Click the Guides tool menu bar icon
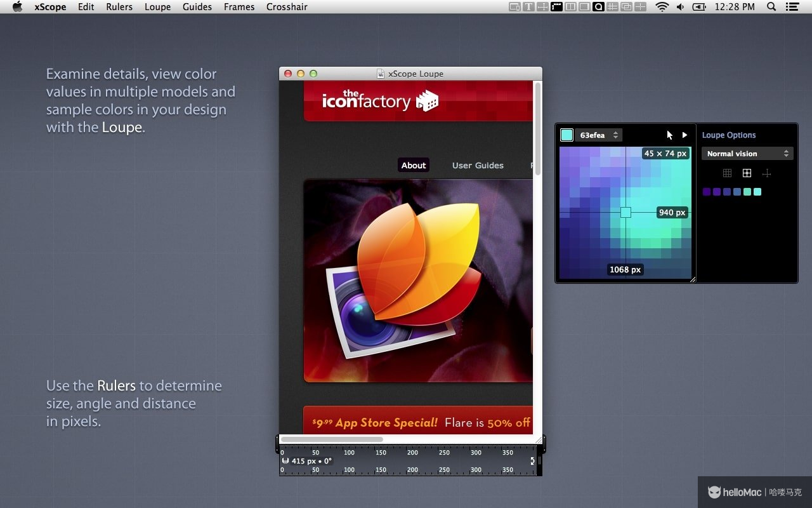This screenshot has width=812, height=508. 612,7
